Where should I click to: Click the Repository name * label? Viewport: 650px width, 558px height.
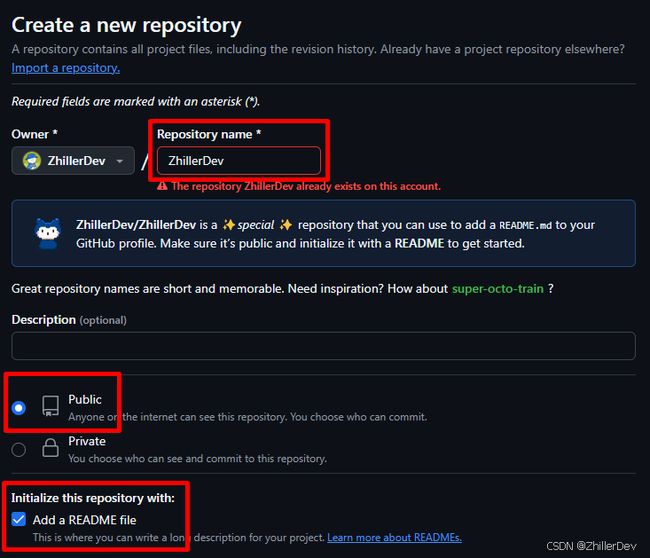tap(209, 134)
